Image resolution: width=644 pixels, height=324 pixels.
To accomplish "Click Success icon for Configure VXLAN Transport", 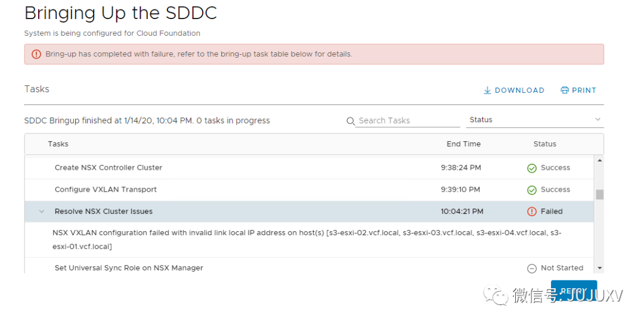I will tap(532, 190).
